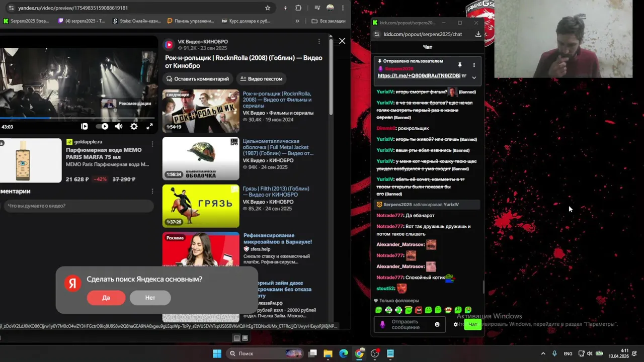Screen dimensions: 644x362
Task: Bookmark the page with the star icon
Action: coord(268,8)
